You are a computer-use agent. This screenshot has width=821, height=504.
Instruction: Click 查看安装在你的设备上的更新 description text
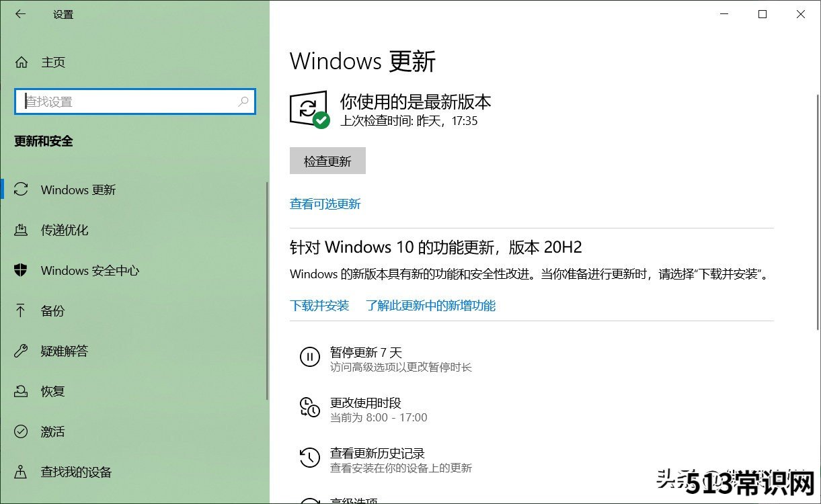401,468
